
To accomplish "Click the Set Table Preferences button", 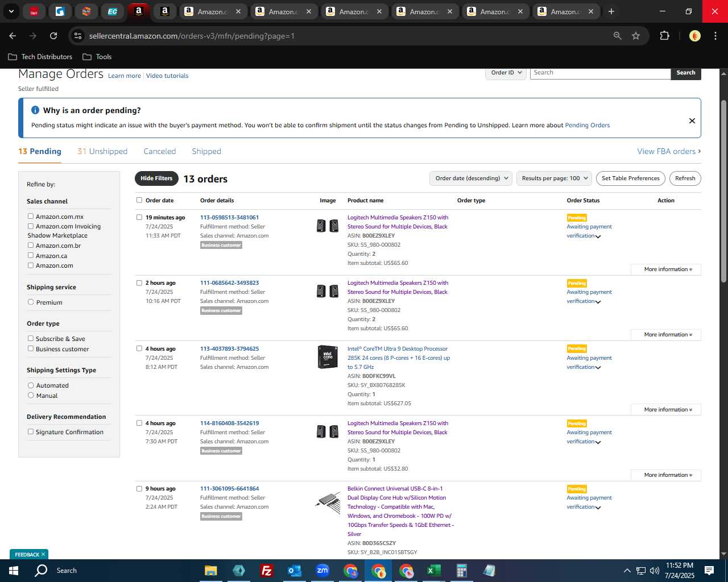I will pyautogui.click(x=631, y=178).
